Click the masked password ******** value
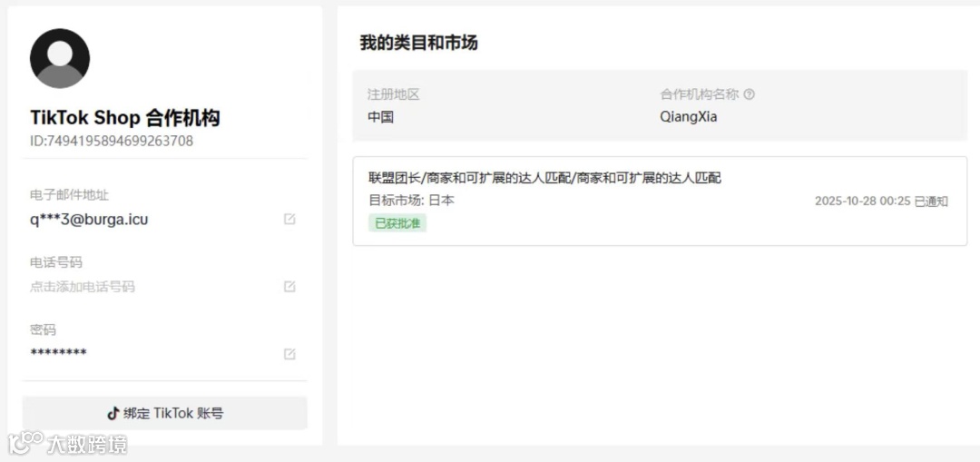This screenshot has width=980, height=462. click(x=58, y=352)
